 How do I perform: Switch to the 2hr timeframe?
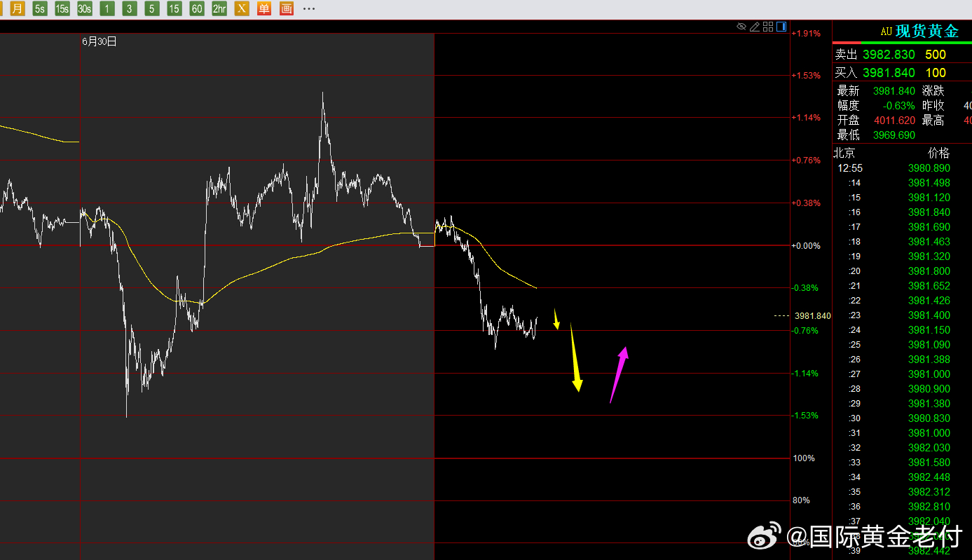click(219, 8)
